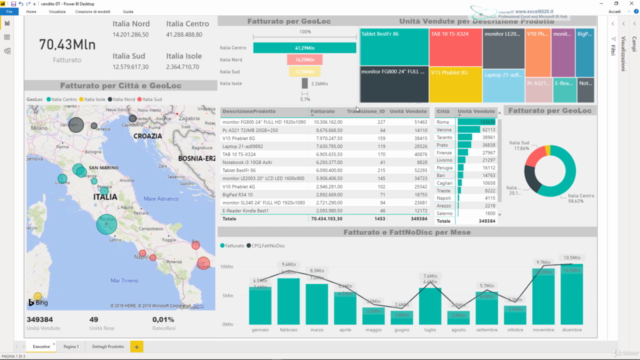
Task: Click the dicembre bar in monthly chart
Action: coord(571,294)
